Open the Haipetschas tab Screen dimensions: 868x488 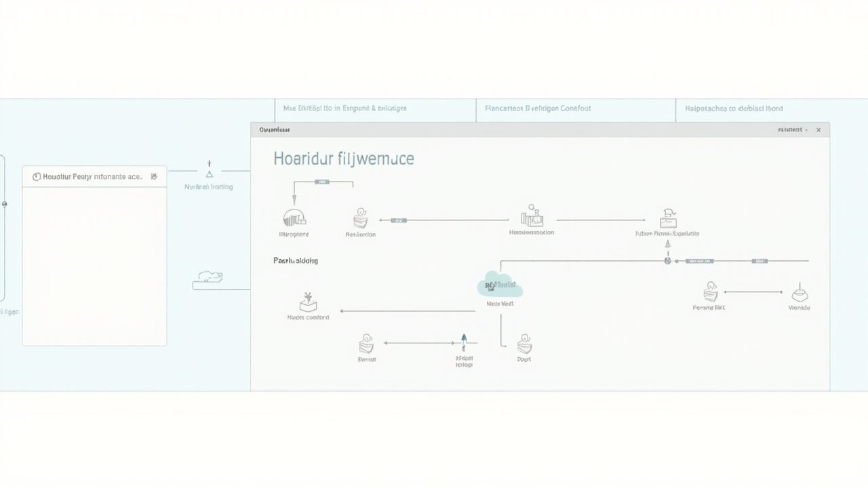pyautogui.click(x=734, y=108)
